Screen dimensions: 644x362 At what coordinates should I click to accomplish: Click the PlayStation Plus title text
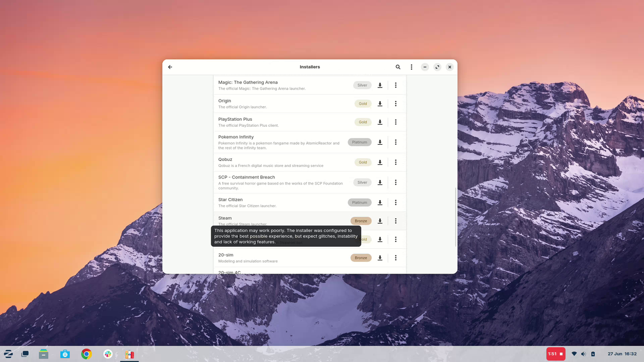click(235, 119)
